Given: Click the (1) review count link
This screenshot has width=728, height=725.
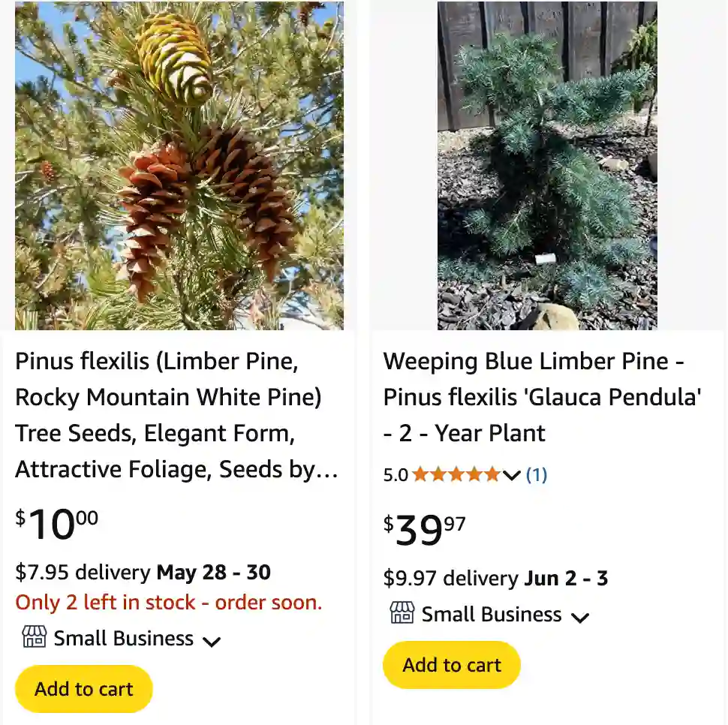Looking at the screenshot, I should (x=537, y=474).
